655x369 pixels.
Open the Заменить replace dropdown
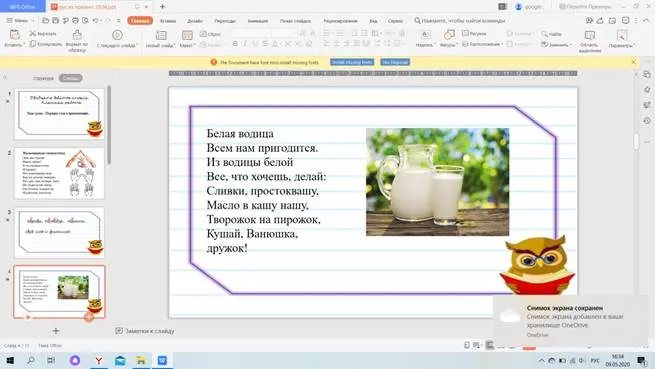pyautogui.click(x=556, y=44)
